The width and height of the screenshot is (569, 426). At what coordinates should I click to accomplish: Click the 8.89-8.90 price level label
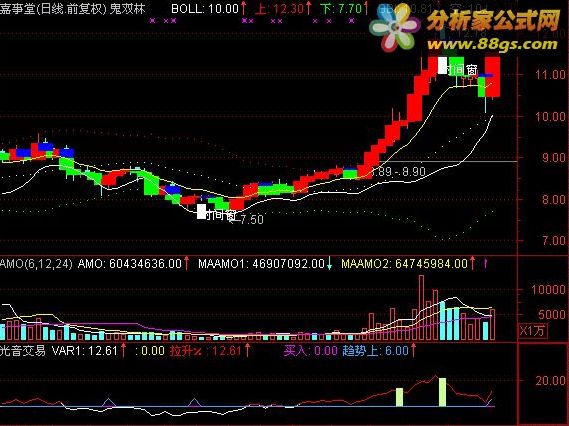(x=399, y=172)
